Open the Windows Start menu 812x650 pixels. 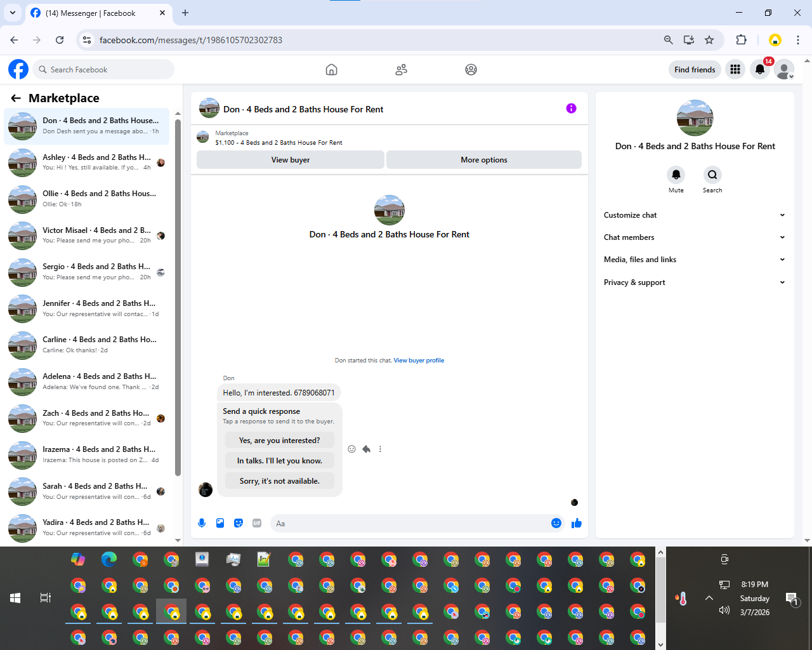(15, 598)
